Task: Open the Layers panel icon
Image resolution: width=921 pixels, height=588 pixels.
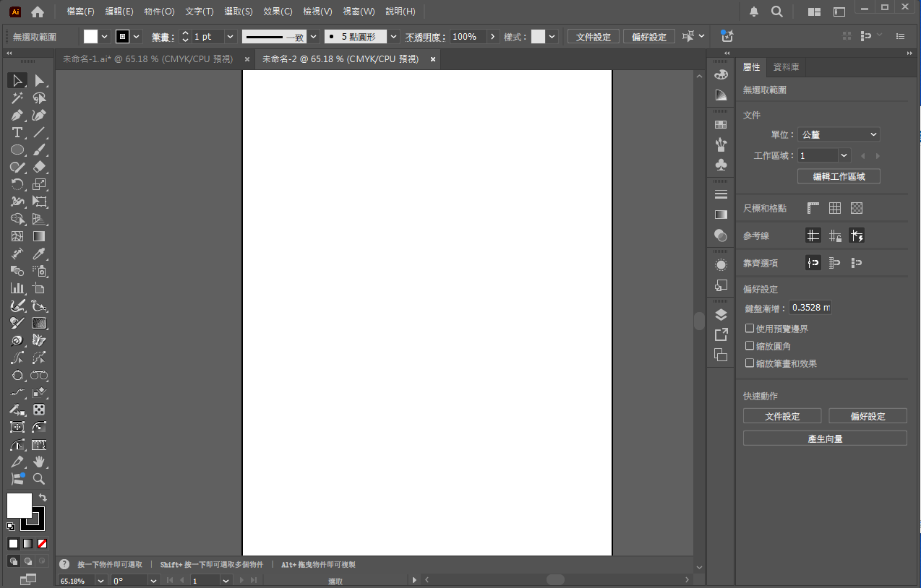Action: click(x=721, y=314)
